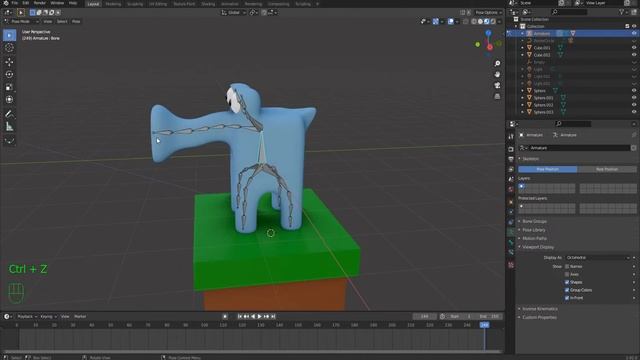Image resolution: width=640 pixels, height=360 pixels.
Task: Open the File menu
Action: 15,3
